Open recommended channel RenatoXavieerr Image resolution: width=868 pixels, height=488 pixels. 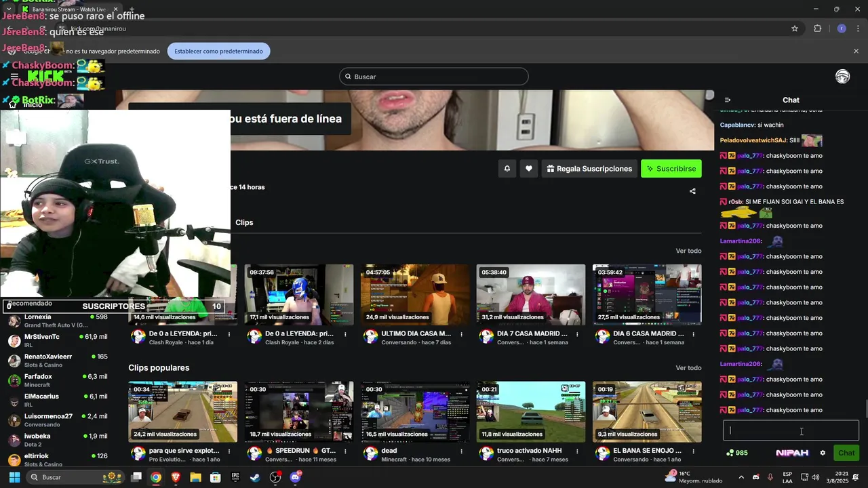coord(58,360)
